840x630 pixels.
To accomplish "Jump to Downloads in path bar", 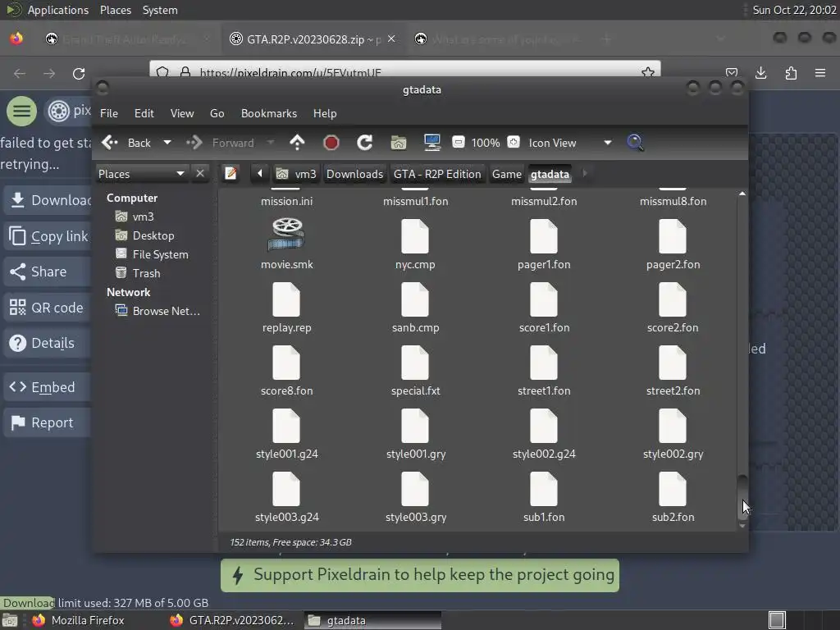I will click(354, 174).
